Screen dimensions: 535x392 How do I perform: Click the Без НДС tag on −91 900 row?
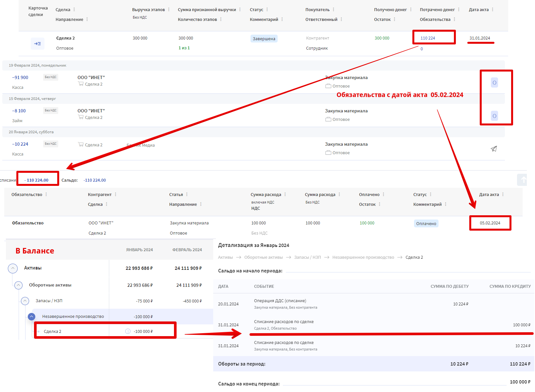51,77
